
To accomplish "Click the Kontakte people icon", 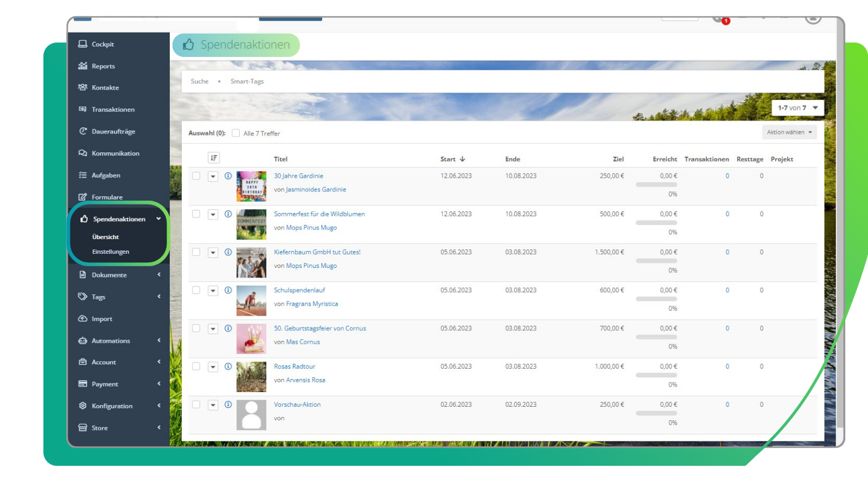I will pyautogui.click(x=82, y=87).
